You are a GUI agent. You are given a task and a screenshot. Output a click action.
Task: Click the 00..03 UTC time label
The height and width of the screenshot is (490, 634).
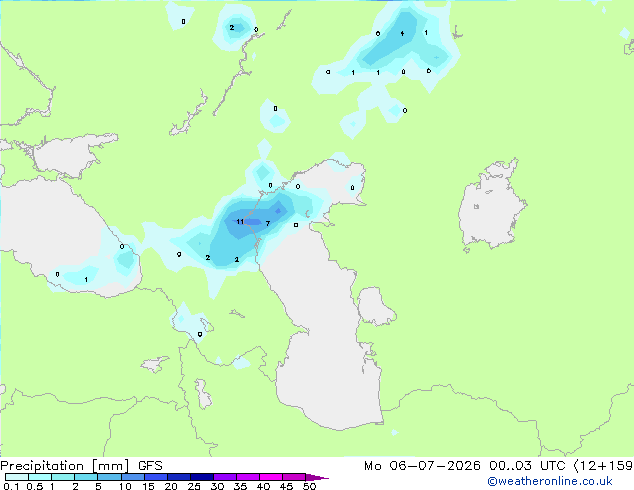coord(527,466)
